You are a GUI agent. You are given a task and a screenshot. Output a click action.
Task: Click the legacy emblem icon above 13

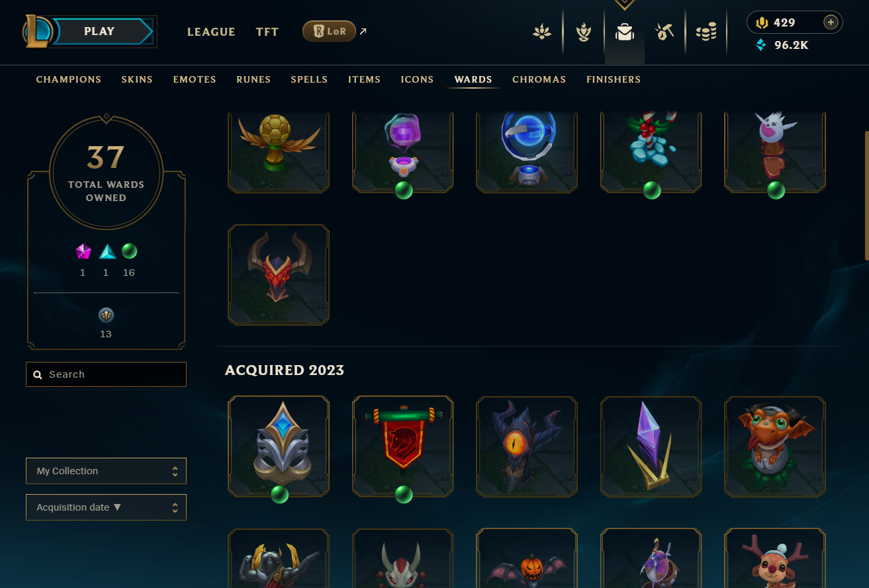coord(106,315)
